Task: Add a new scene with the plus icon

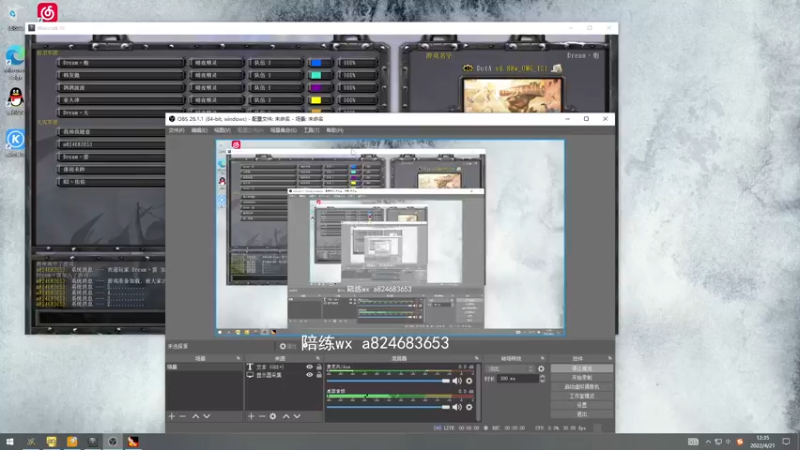Action: 172,416
